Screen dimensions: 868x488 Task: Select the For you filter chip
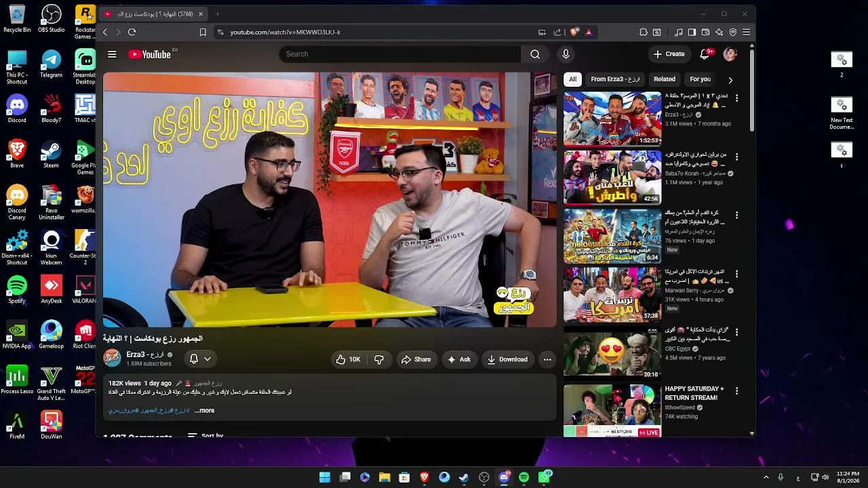(700, 79)
